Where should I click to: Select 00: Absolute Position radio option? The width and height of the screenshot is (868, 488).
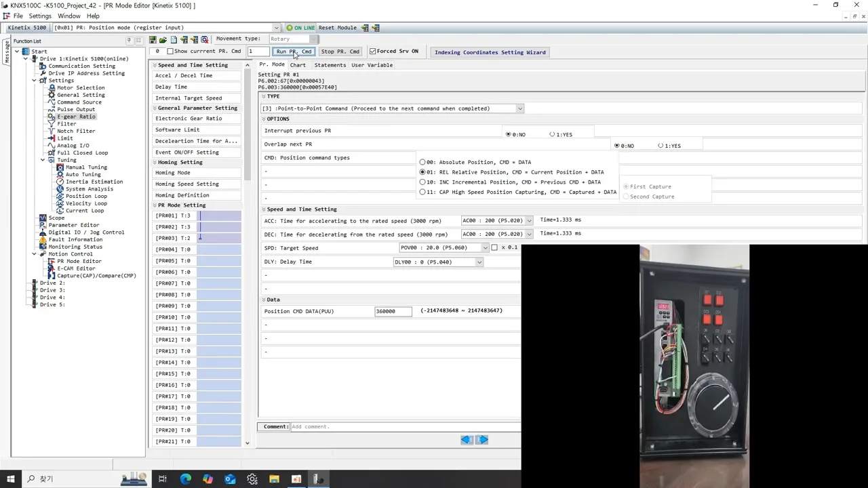pyautogui.click(x=422, y=163)
